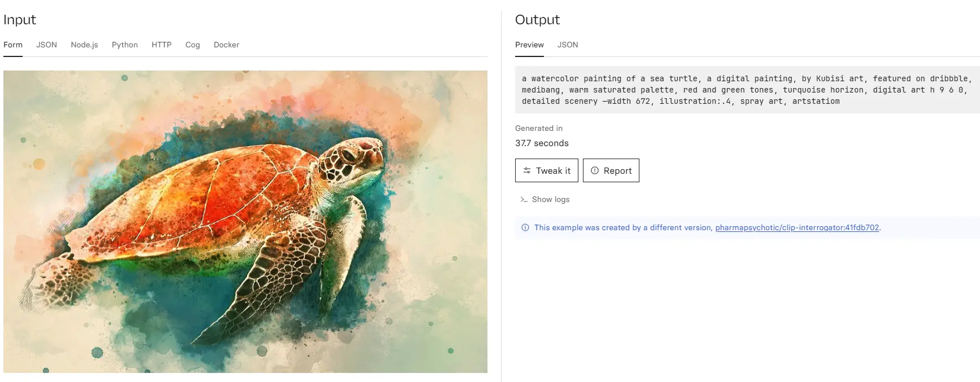Open the HTTP tab
The height and width of the screenshot is (382, 980).
point(162,45)
